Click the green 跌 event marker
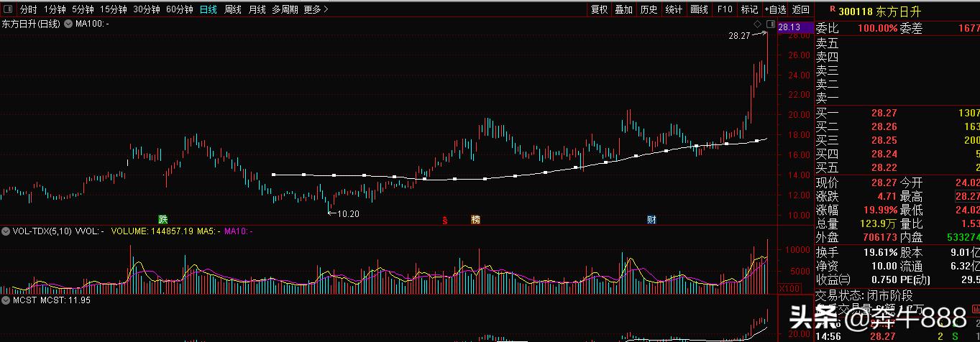Image resolution: width=980 pixels, height=342 pixels. [163, 219]
